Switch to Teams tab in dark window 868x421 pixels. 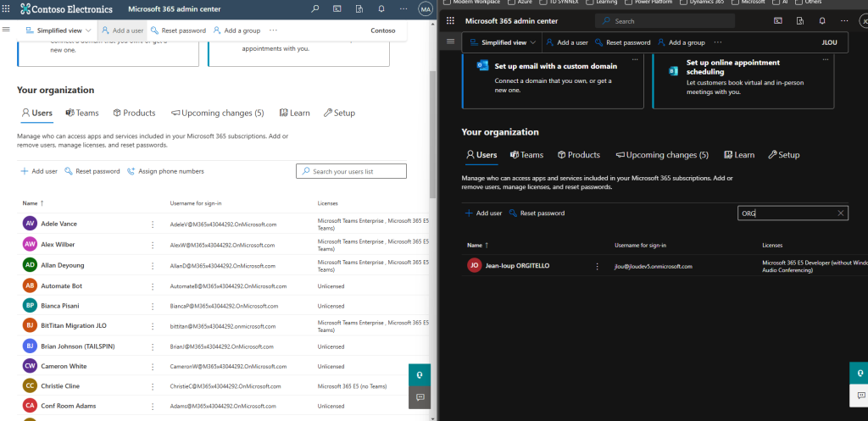[x=526, y=155]
